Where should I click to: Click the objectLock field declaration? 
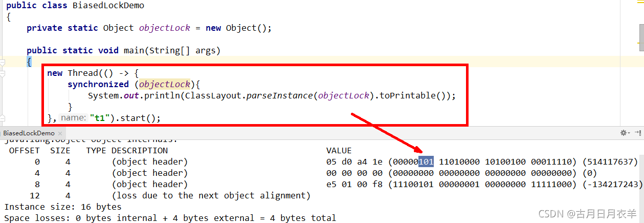click(x=165, y=28)
